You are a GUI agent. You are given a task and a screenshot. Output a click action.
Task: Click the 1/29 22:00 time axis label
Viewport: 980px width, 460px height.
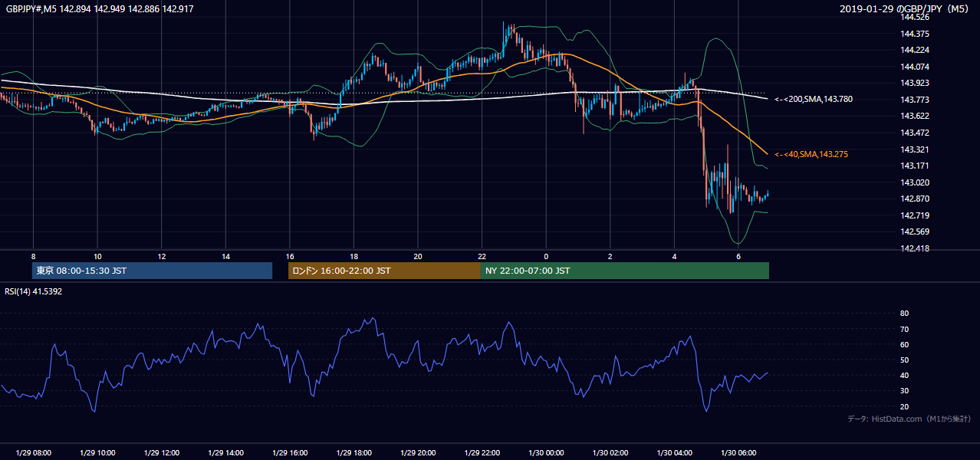[482, 453]
